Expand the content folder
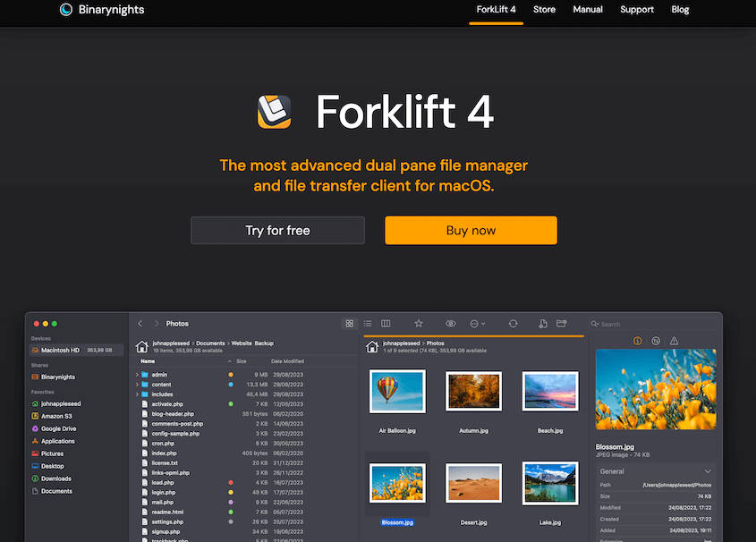 click(x=137, y=385)
